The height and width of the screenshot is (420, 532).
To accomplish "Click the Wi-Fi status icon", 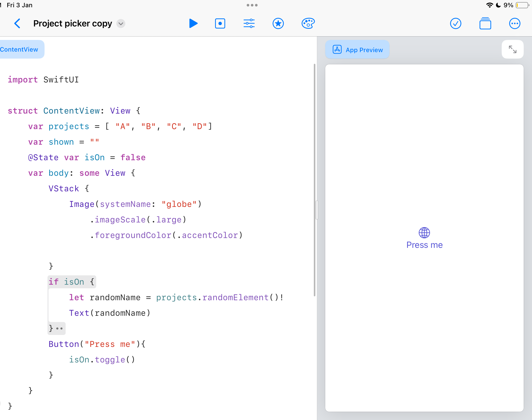I will click(490, 5).
